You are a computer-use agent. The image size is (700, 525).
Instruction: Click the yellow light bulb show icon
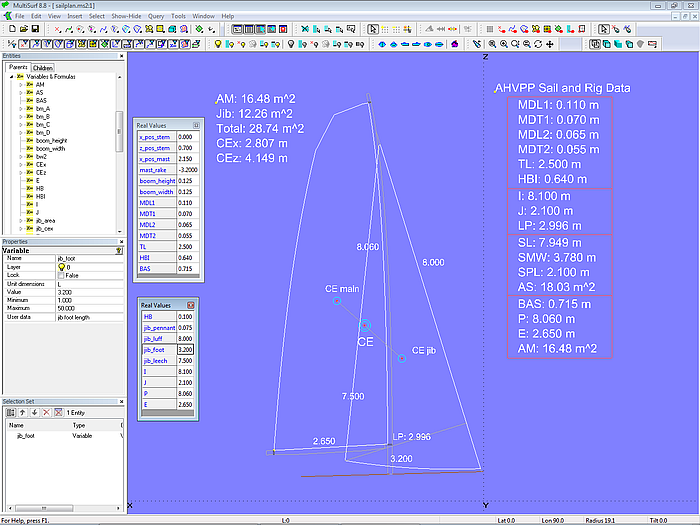point(217,44)
